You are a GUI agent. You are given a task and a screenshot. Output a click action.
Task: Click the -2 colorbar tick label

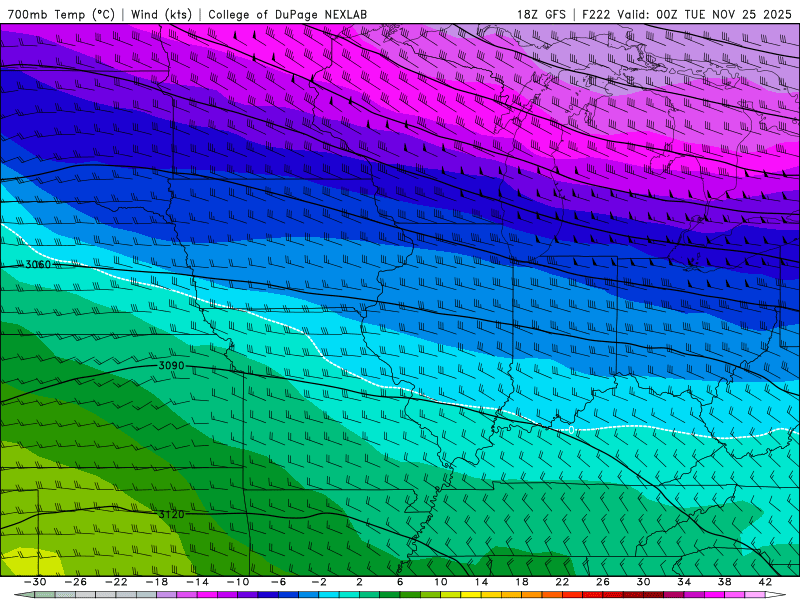[319, 582]
